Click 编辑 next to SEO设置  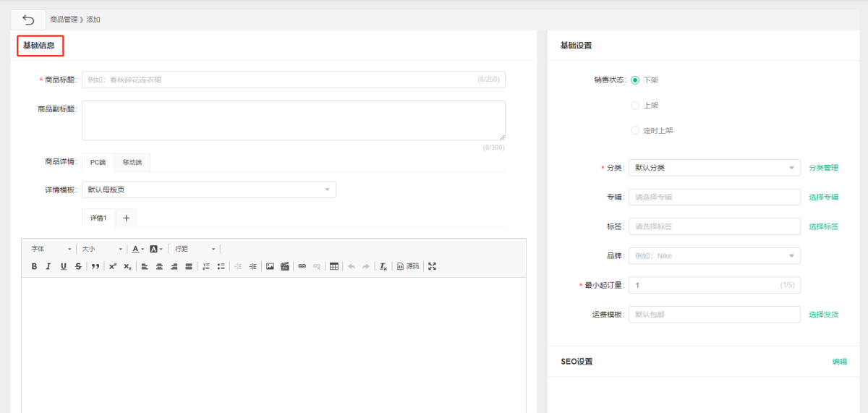839,362
